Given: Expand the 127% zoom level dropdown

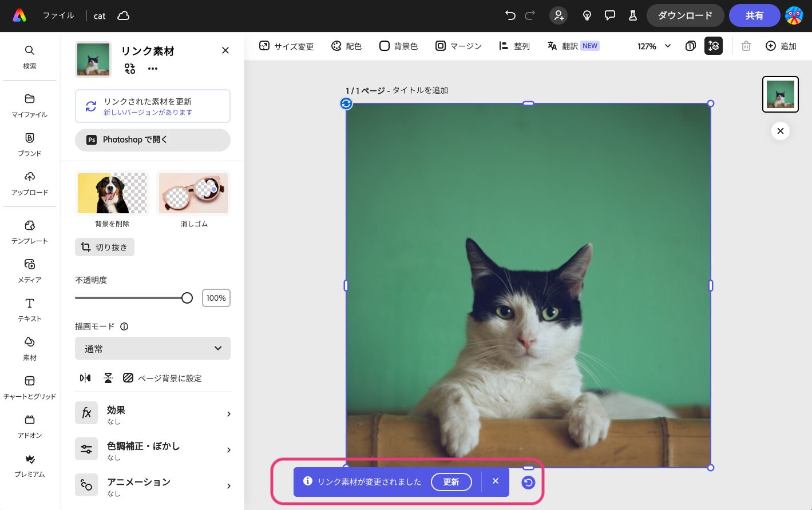Looking at the screenshot, I should coord(654,46).
